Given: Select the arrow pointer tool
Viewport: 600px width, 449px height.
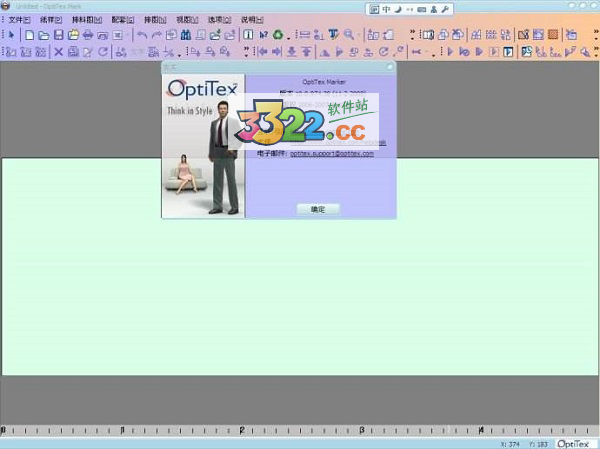Looking at the screenshot, I should pyautogui.click(x=12, y=35).
